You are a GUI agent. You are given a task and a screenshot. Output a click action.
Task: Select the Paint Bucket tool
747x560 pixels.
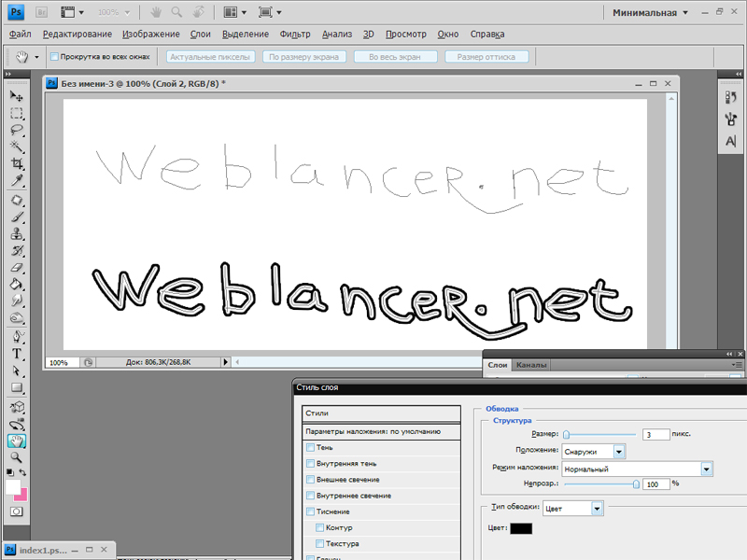coord(17,285)
